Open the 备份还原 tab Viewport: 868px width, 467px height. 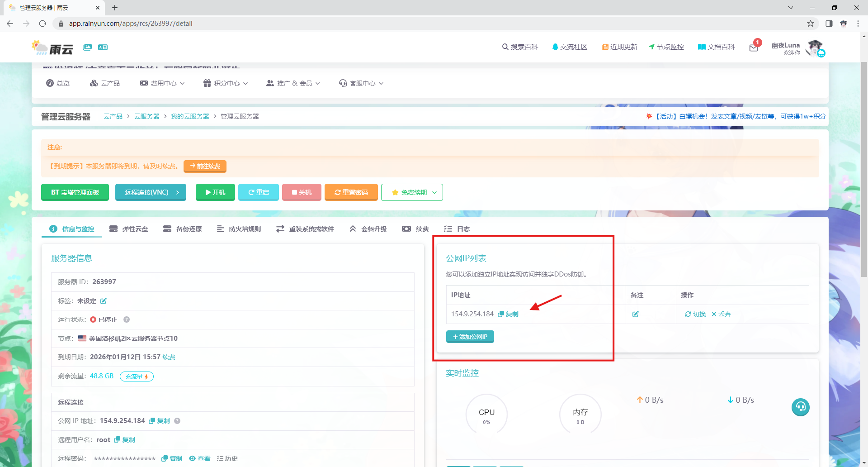pyautogui.click(x=183, y=229)
